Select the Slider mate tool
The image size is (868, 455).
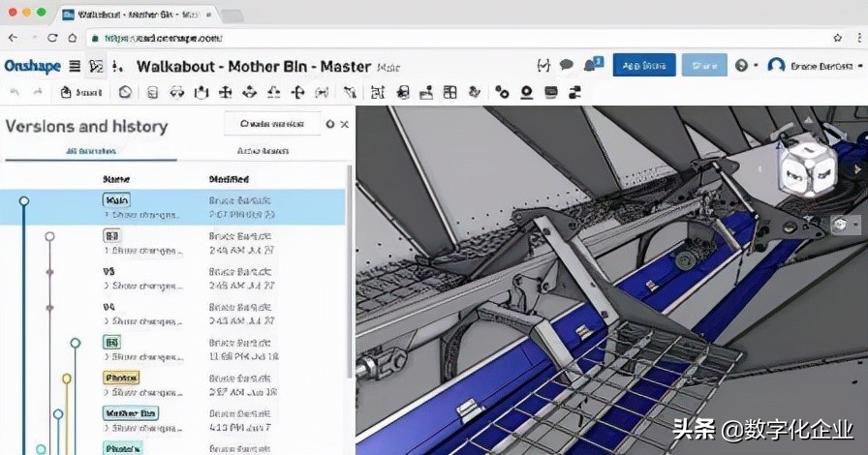click(x=201, y=92)
